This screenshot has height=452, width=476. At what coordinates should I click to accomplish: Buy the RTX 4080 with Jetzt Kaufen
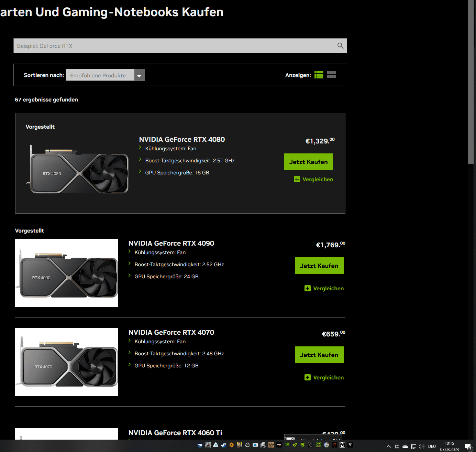pyautogui.click(x=309, y=162)
